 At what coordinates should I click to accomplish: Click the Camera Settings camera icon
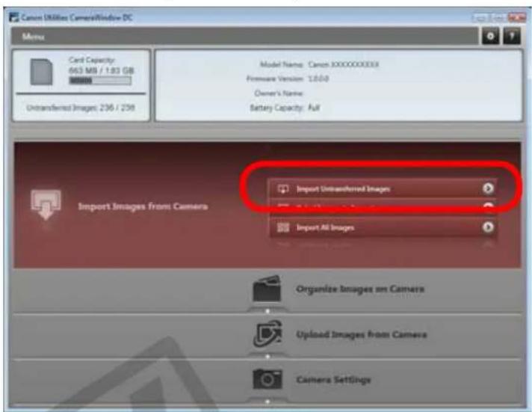267,379
